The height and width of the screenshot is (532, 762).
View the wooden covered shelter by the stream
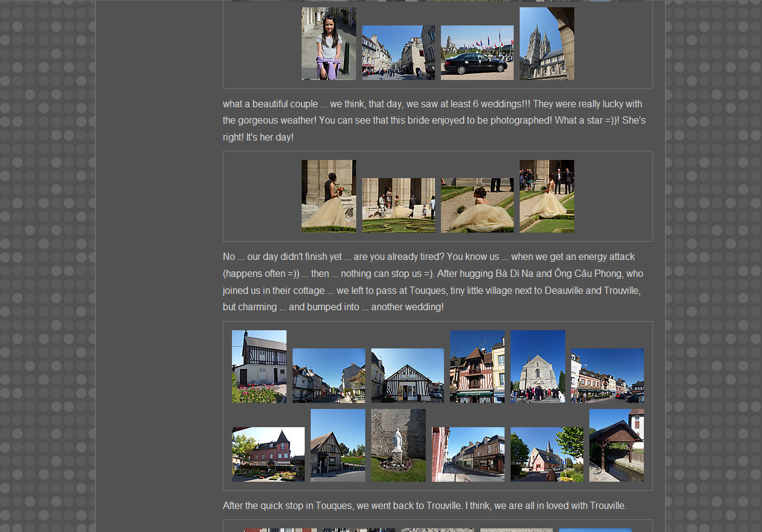click(x=616, y=445)
